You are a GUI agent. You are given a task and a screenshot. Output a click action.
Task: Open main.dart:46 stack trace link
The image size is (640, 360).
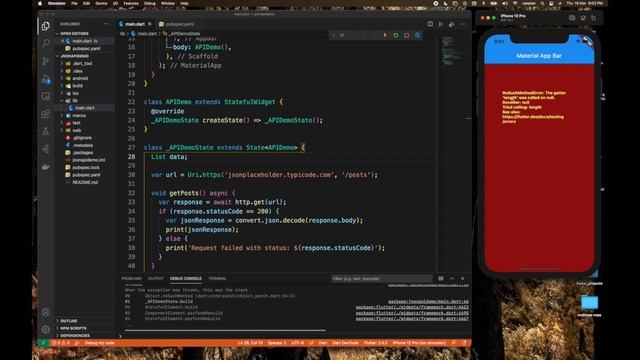tap(428, 301)
